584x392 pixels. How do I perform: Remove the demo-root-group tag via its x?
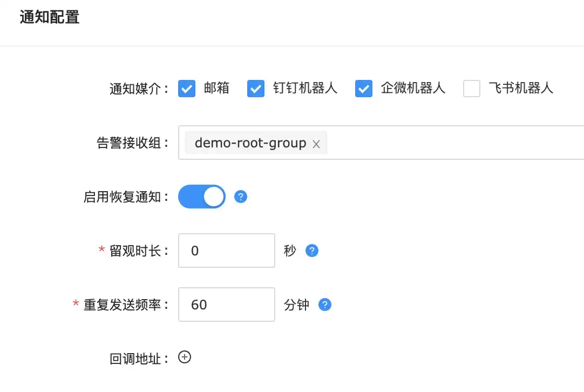[316, 144]
